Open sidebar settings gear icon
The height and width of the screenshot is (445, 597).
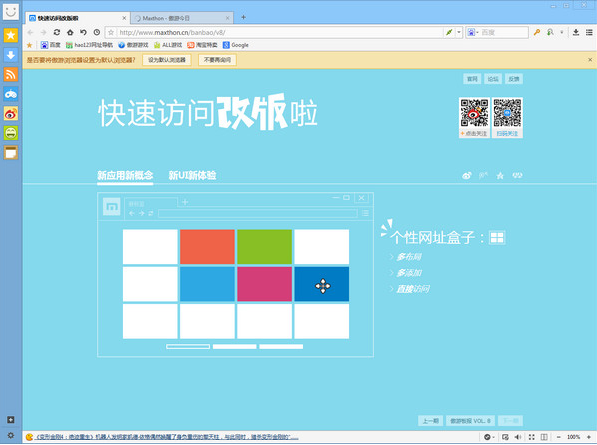[x=11, y=435]
